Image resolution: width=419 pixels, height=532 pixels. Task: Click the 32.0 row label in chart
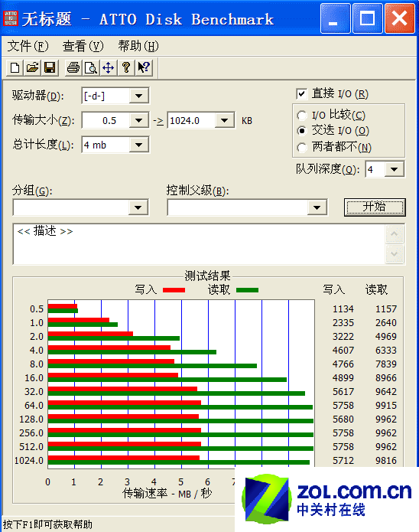34,391
